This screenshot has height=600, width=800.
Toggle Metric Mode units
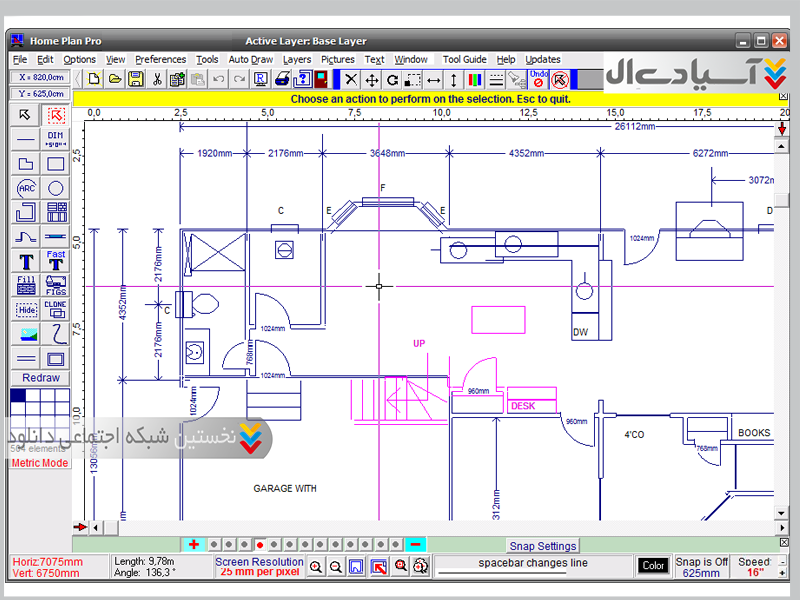40,463
